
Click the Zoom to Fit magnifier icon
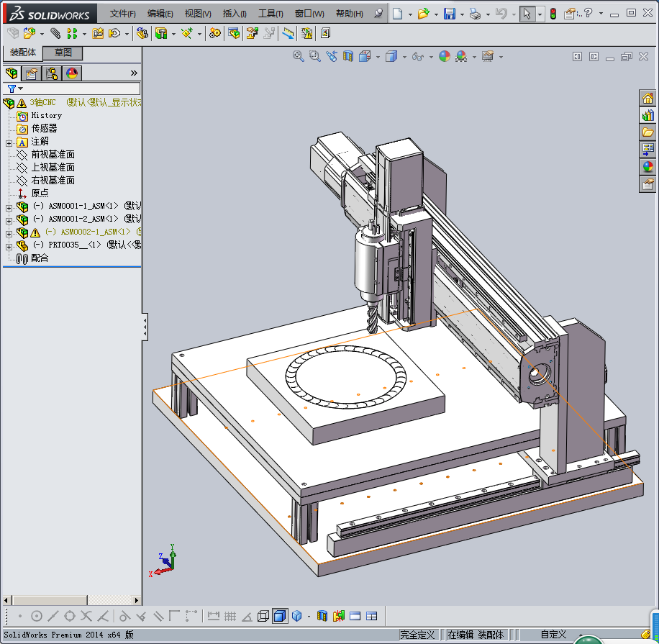click(299, 56)
